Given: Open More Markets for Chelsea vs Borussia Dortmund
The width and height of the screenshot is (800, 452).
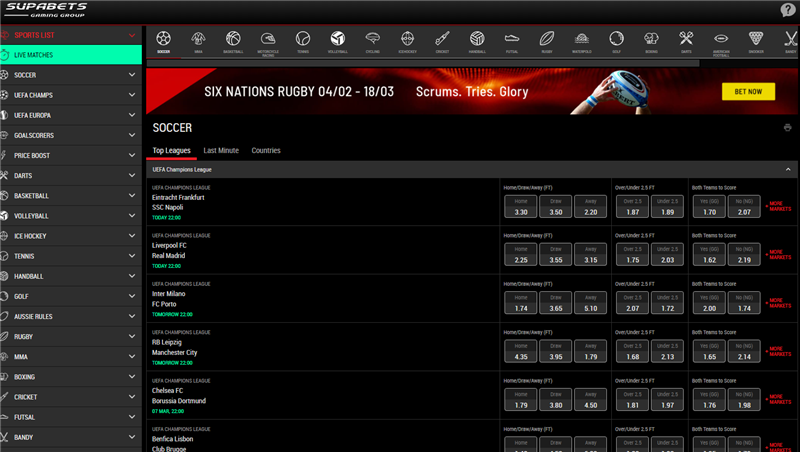Looking at the screenshot, I should tap(779, 399).
